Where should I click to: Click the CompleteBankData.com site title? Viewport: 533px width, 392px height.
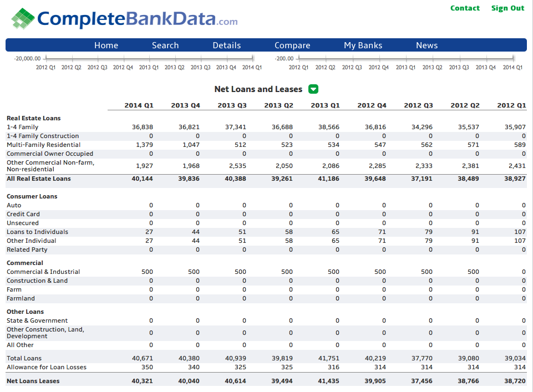pos(138,19)
